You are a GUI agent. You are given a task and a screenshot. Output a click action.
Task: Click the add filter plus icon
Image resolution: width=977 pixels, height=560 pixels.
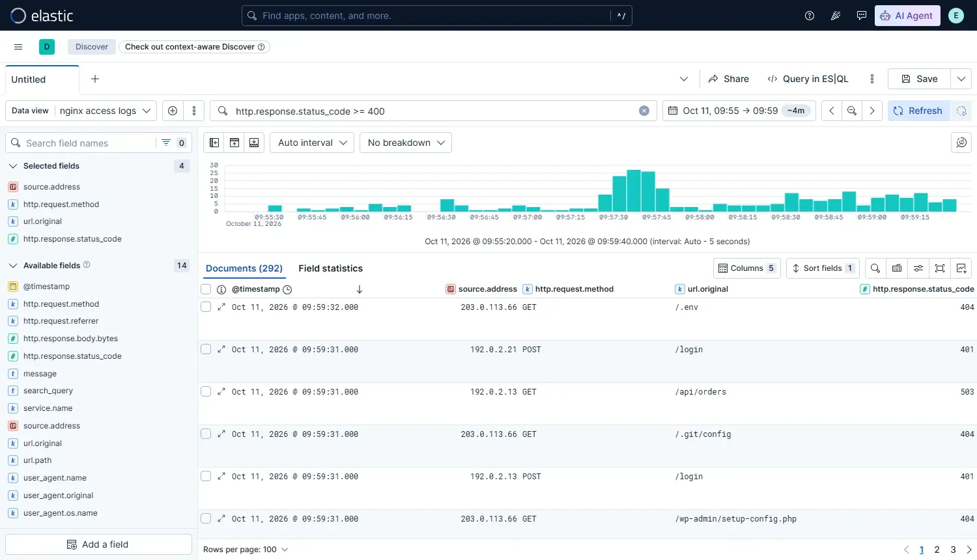pyautogui.click(x=173, y=111)
